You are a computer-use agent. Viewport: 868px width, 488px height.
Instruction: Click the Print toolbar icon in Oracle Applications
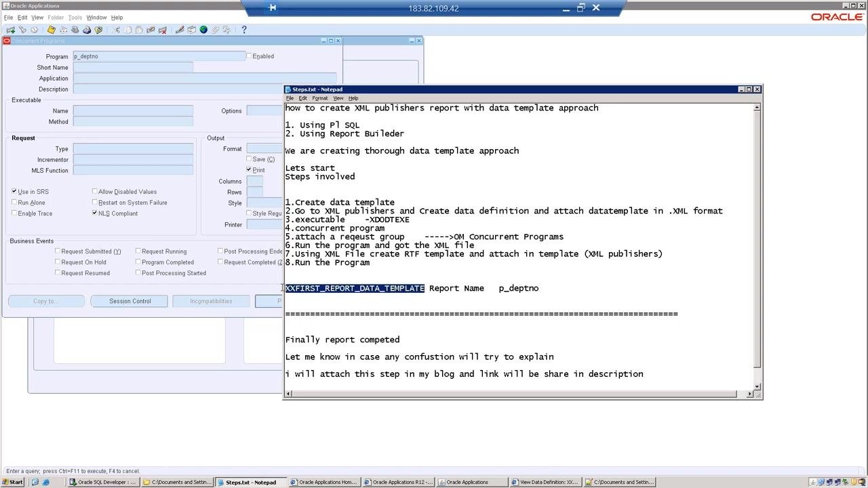tap(87, 30)
